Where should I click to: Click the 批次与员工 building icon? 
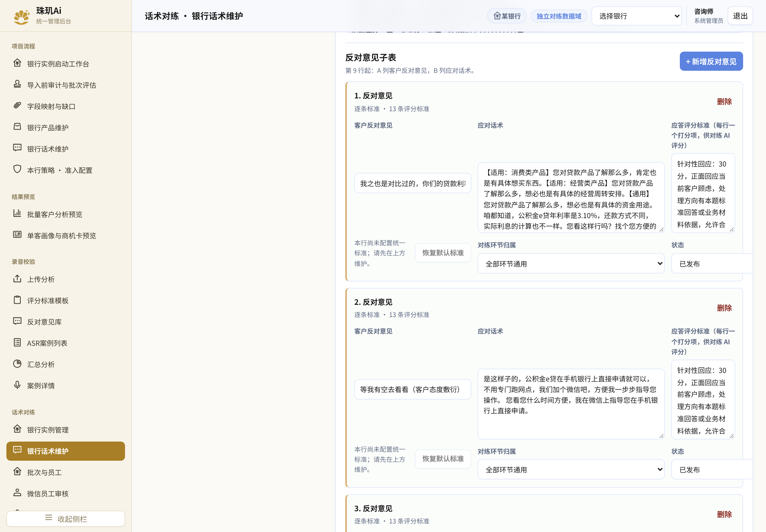(17, 472)
